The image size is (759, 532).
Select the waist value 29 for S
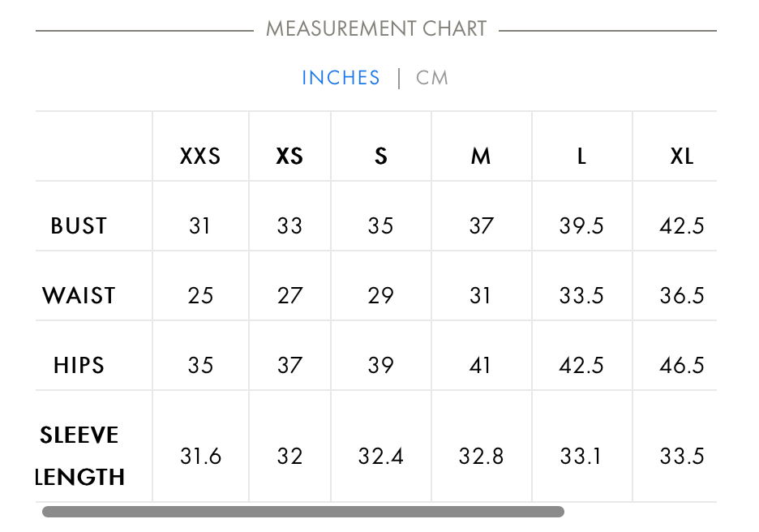pos(380,295)
